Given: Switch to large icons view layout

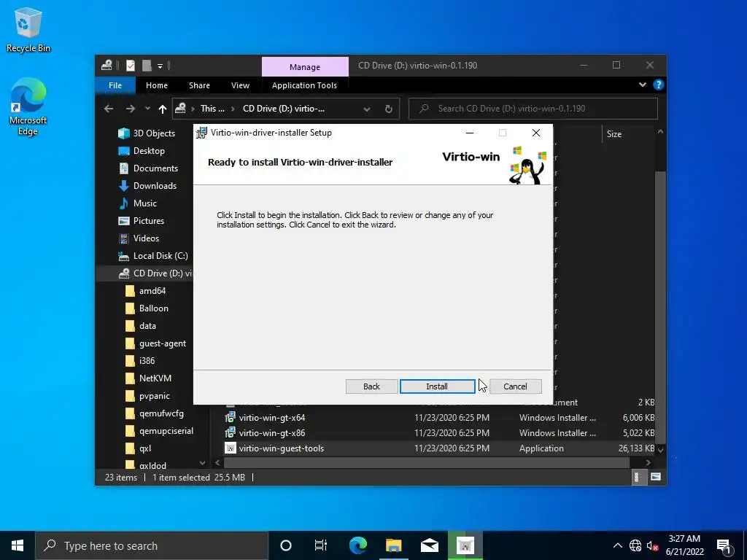Looking at the screenshot, I should [656, 477].
